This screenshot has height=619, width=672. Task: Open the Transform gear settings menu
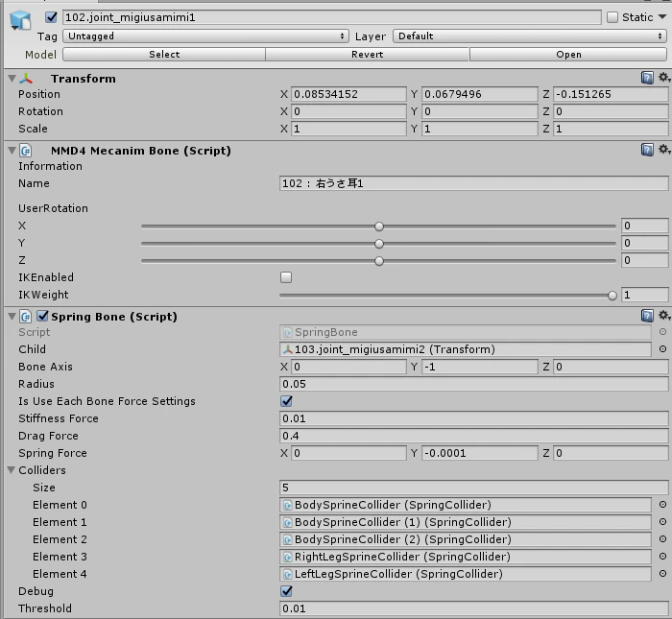tap(664, 77)
